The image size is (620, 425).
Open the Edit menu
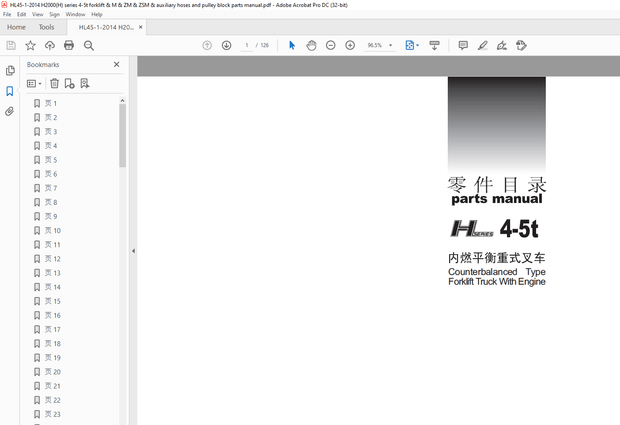[21, 14]
